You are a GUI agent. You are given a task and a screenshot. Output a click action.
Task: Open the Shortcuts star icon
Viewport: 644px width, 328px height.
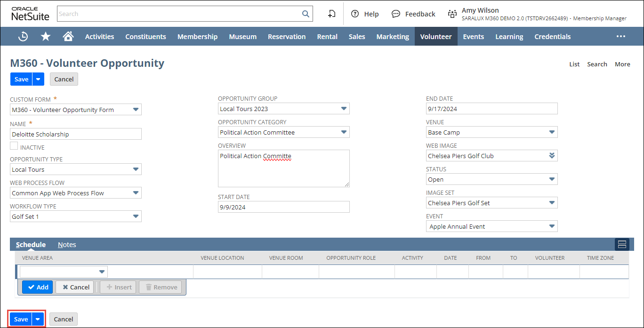click(x=46, y=36)
